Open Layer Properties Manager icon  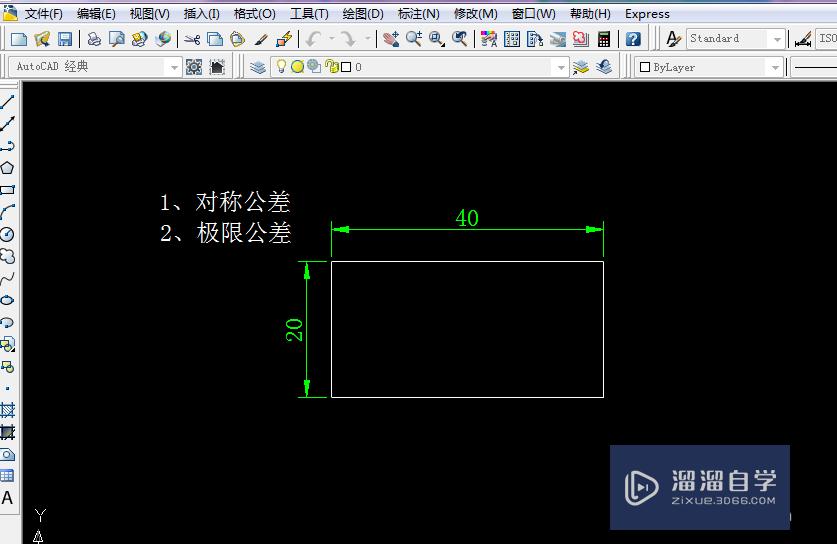pyautogui.click(x=258, y=67)
